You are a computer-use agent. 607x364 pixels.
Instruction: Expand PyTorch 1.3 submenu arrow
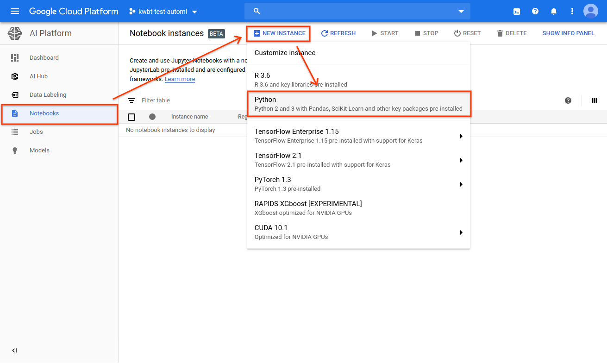[461, 184]
